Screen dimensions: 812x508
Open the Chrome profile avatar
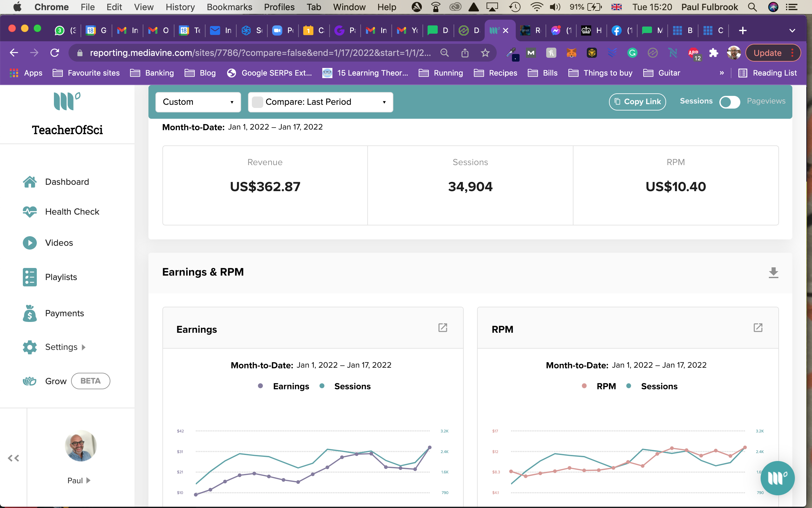pos(733,53)
